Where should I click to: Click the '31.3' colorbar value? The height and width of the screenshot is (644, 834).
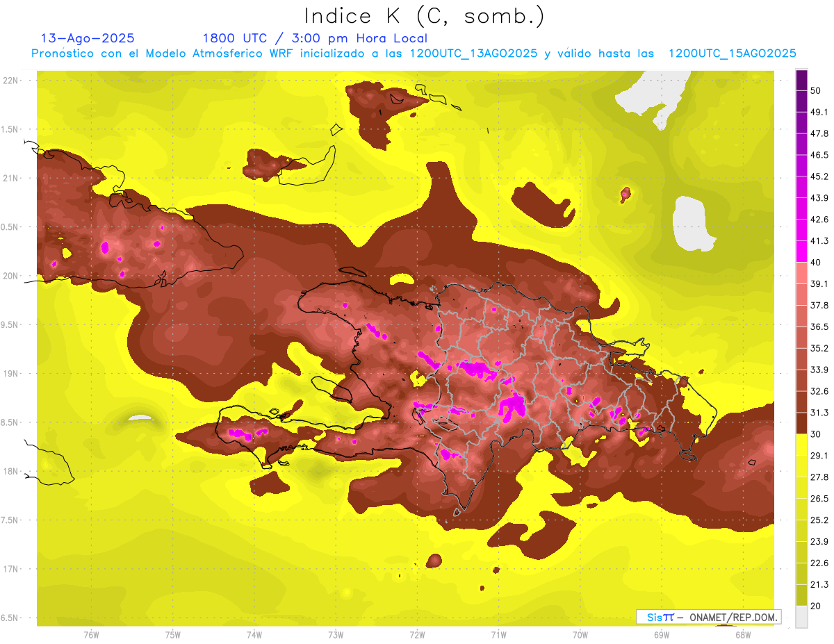[819, 413]
